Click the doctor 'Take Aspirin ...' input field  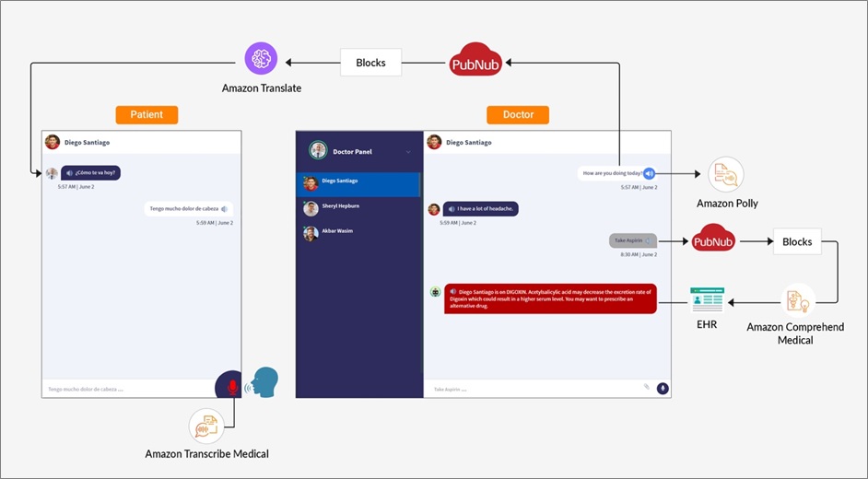(x=534, y=389)
